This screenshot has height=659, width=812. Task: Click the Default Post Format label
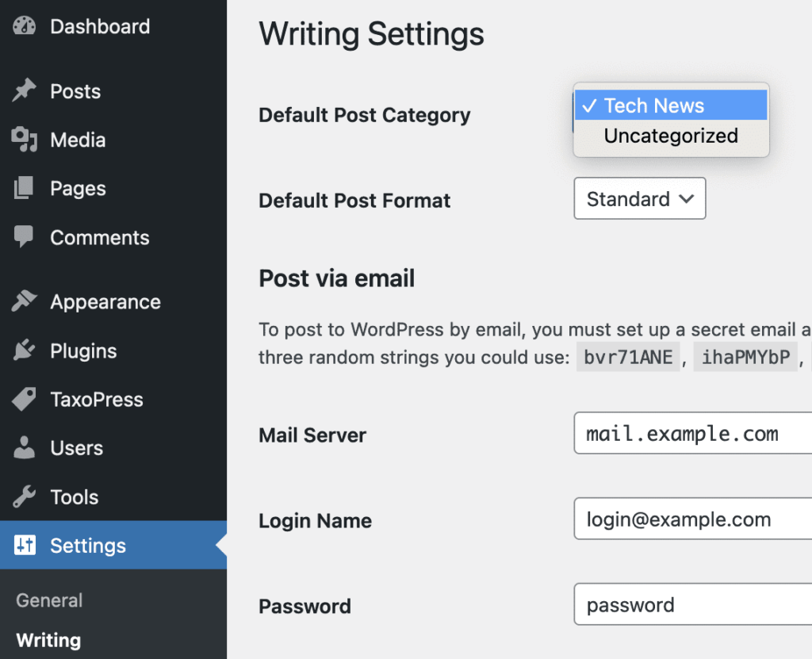coord(354,201)
